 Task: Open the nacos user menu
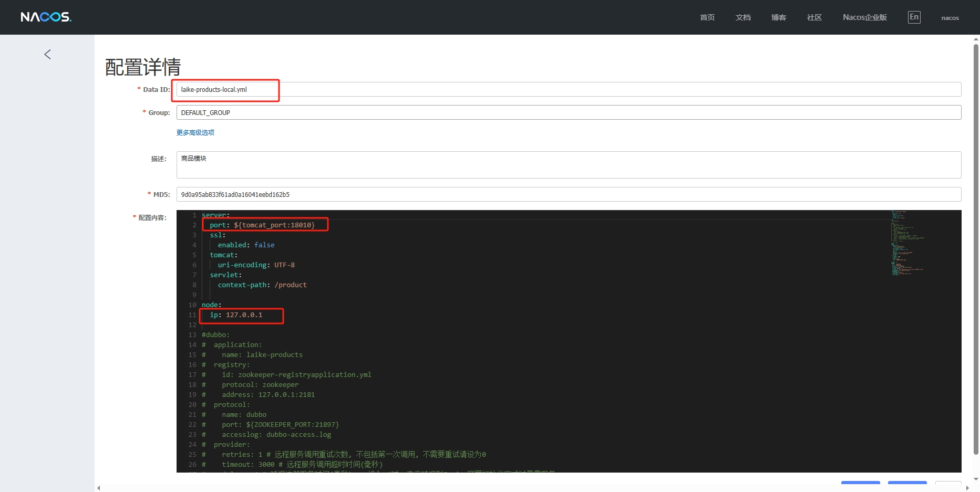click(x=950, y=18)
